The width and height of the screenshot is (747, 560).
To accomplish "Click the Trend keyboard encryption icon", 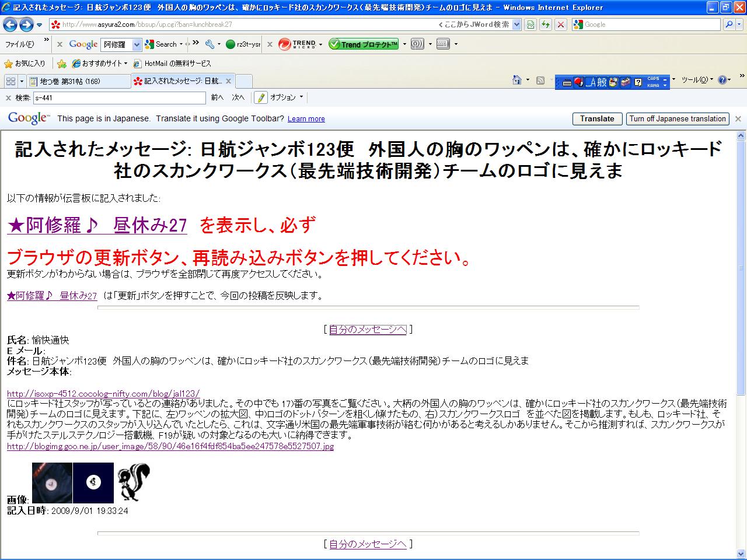I will pos(443,44).
